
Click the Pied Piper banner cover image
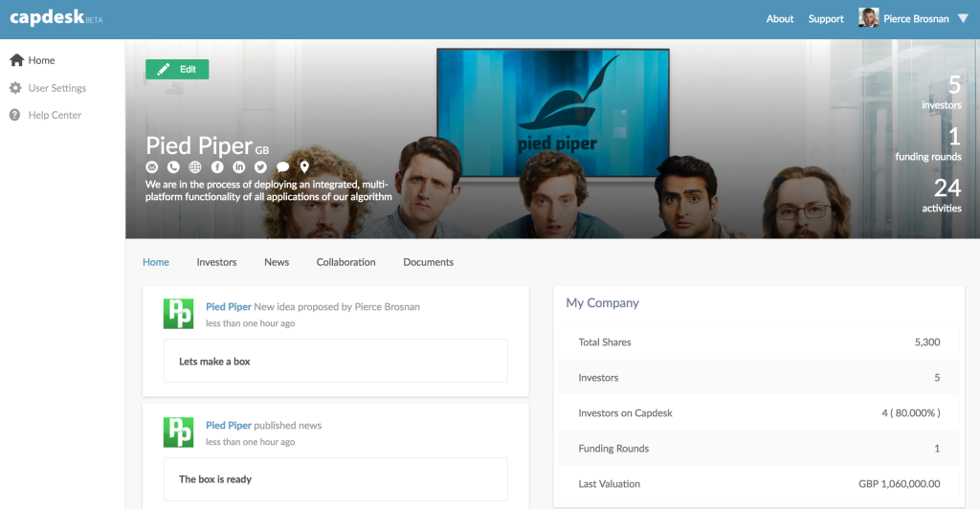(552, 139)
